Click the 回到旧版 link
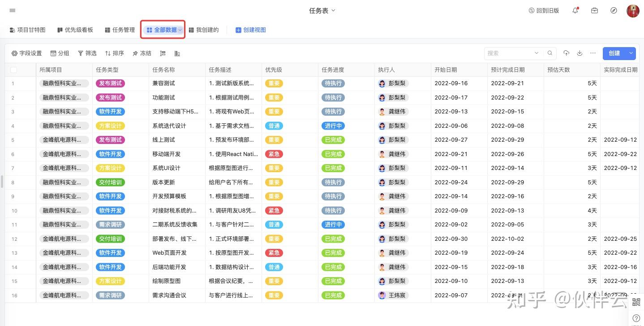The height and width of the screenshot is (326, 644). tap(544, 10)
